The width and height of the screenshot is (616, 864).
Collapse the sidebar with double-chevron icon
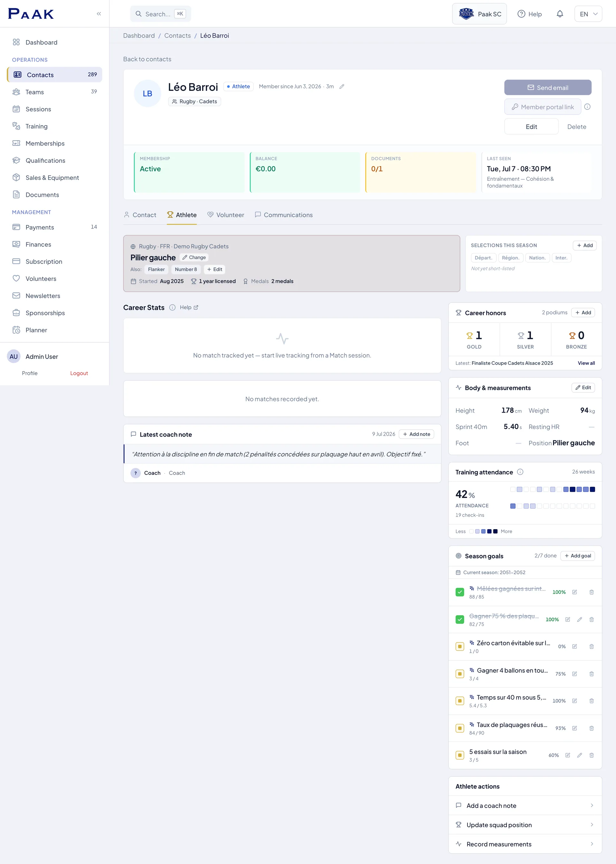point(98,14)
